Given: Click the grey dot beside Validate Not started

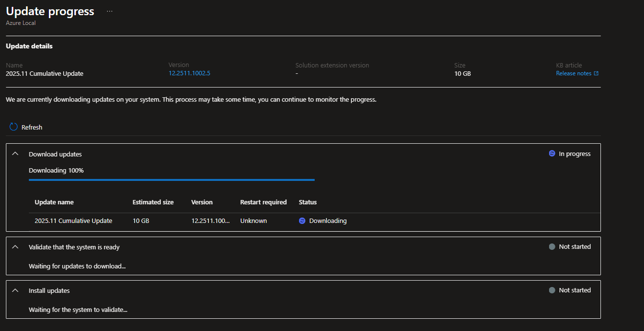Looking at the screenshot, I should pyautogui.click(x=552, y=247).
